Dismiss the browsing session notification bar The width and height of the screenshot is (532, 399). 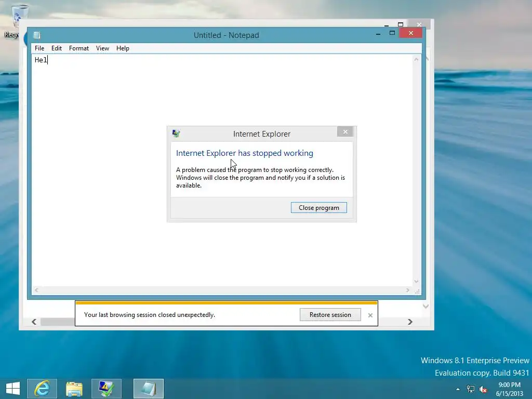click(x=370, y=315)
